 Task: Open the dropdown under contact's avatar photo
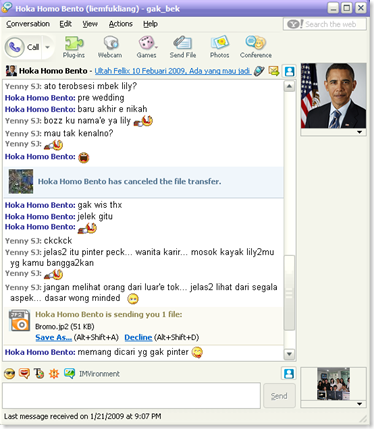point(359,132)
